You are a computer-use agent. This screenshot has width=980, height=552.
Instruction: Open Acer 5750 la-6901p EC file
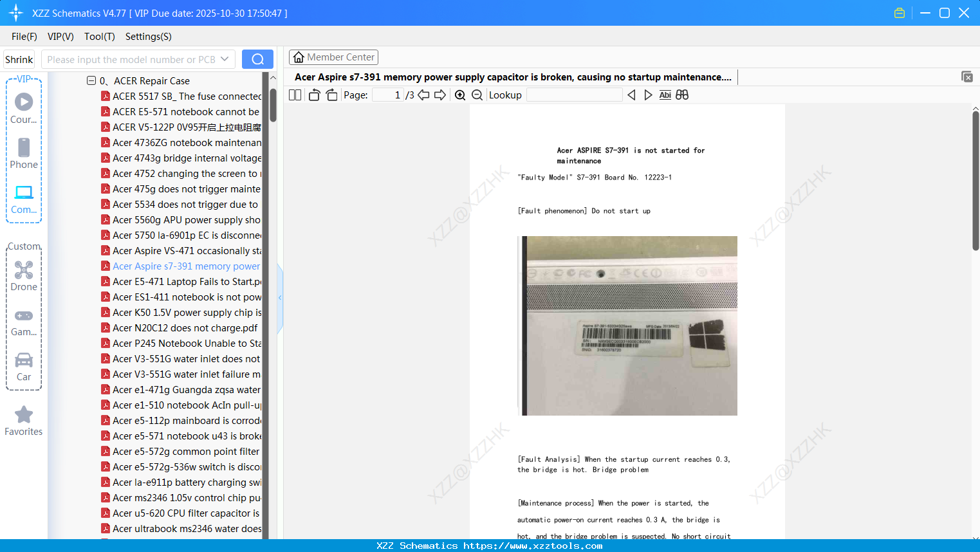click(x=181, y=235)
